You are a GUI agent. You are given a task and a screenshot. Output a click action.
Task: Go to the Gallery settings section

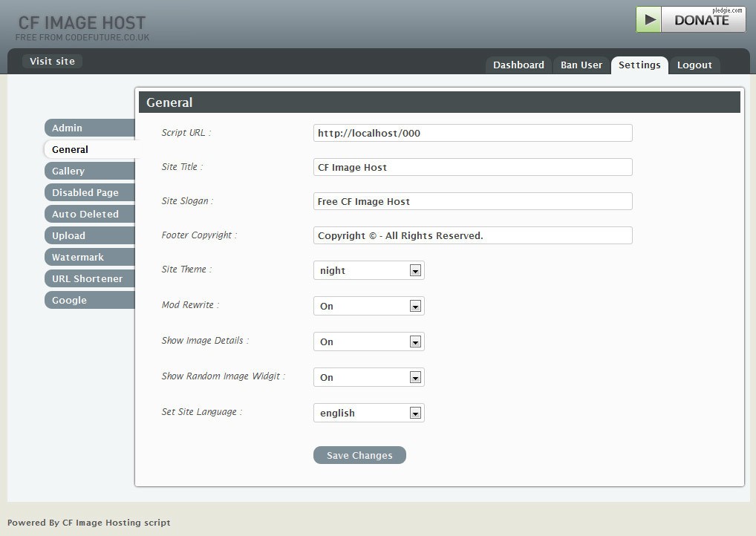click(89, 171)
